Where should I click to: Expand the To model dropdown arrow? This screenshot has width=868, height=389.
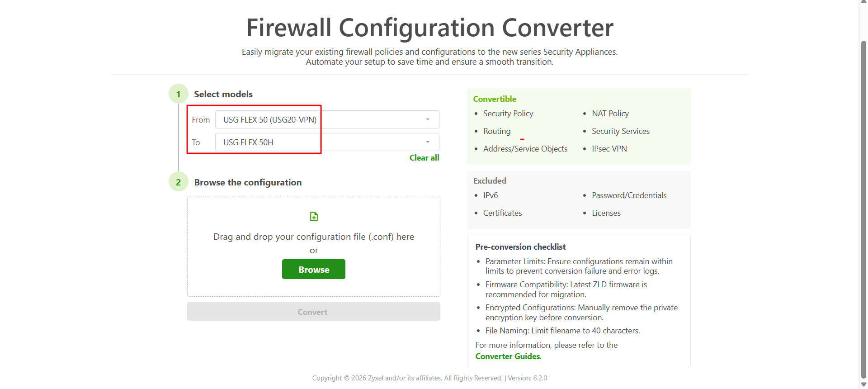point(428,142)
